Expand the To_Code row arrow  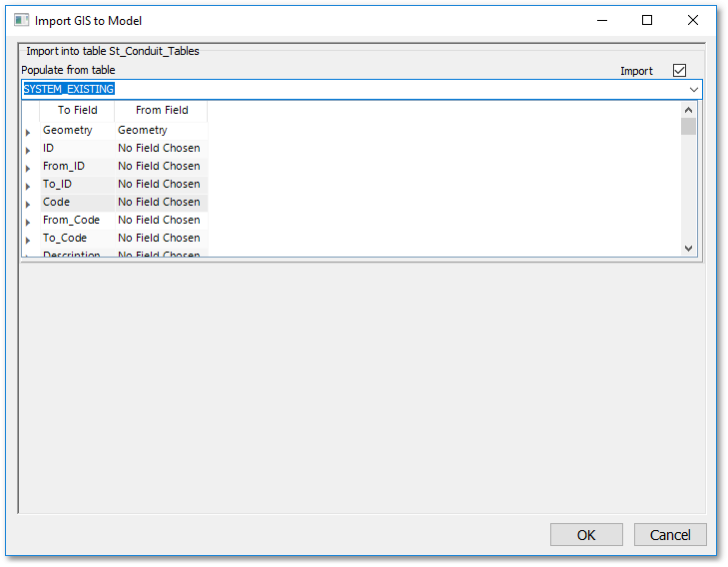pos(28,241)
